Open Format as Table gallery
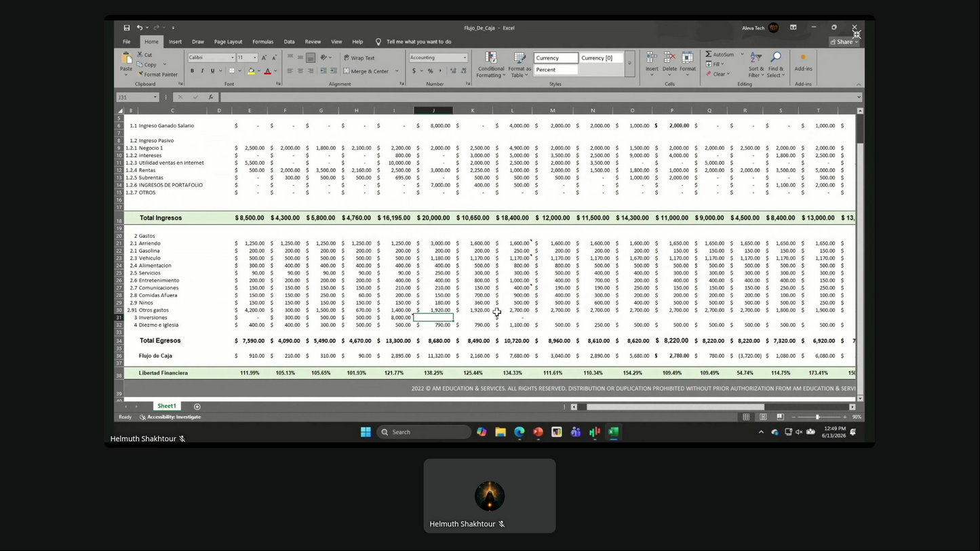980x551 pixels. click(520, 65)
